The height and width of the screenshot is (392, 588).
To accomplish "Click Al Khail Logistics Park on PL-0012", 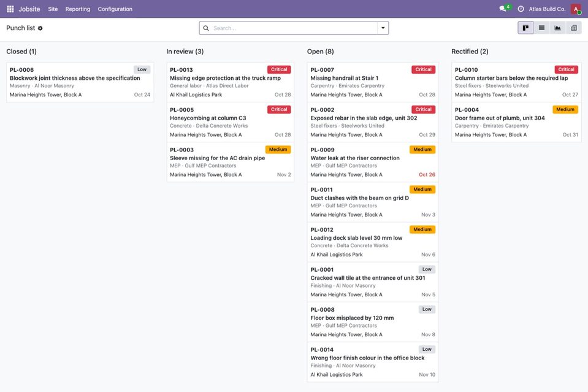I will click(337, 255).
